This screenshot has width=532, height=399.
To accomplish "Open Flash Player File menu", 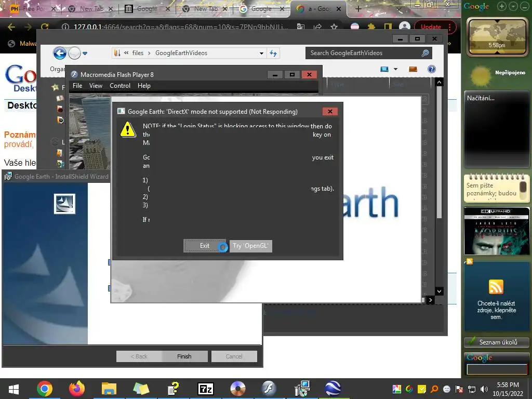I will tap(77, 86).
